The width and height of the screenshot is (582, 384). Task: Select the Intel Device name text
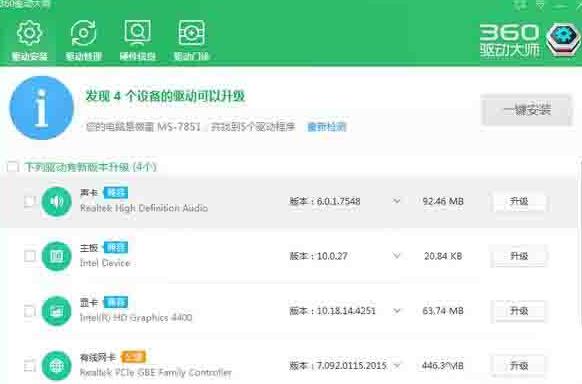(105, 263)
